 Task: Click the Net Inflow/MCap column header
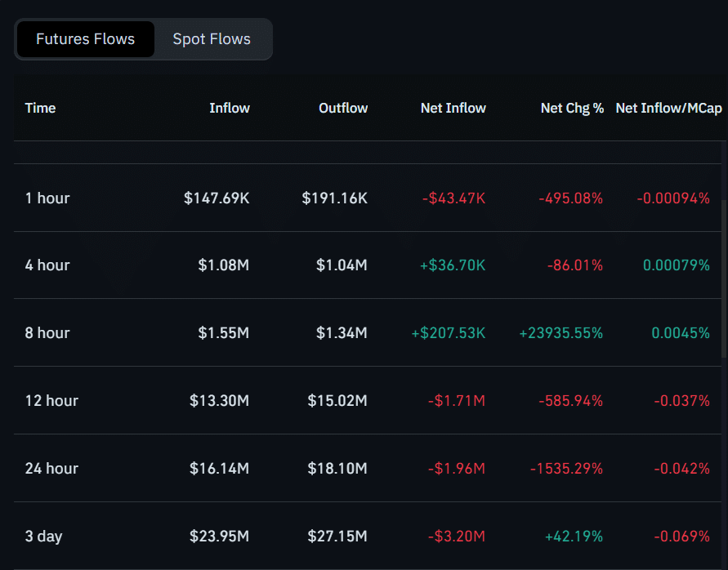668,107
